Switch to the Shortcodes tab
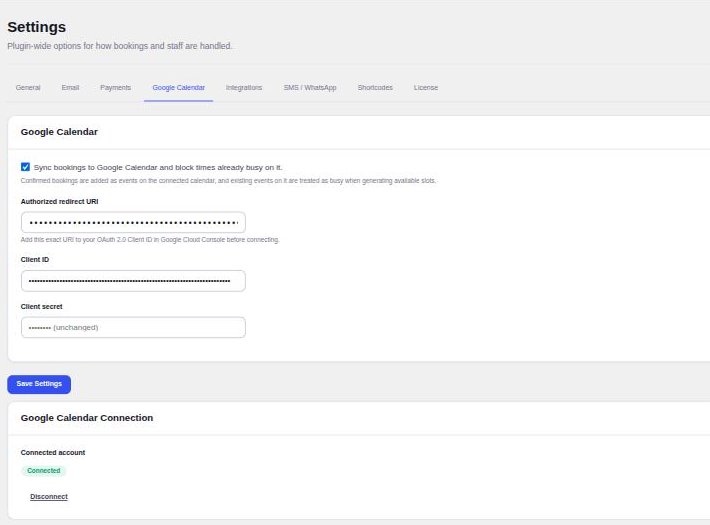Viewport: 710px width, 525px height. tap(375, 87)
